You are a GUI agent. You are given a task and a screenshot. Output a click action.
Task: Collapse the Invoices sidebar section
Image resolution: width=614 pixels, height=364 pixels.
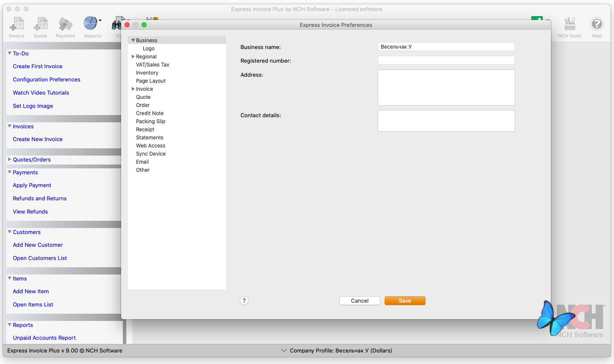pyautogui.click(x=9, y=126)
